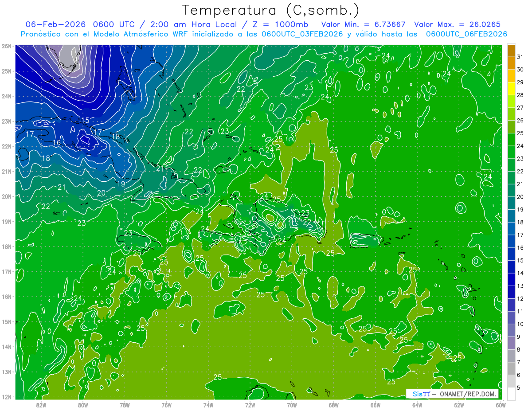The image size is (532, 411).
Task: Click the "16" contour label on the map
Action: click(x=57, y=143)
